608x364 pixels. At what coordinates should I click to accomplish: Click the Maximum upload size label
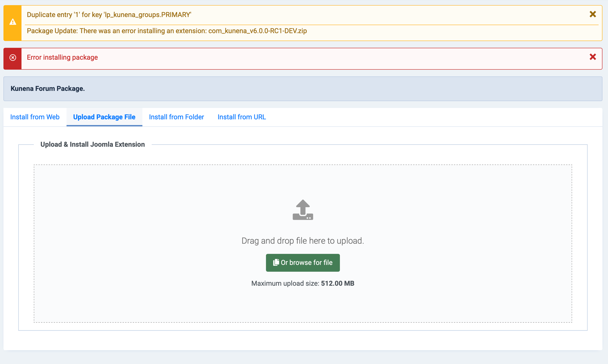point(285,283)
